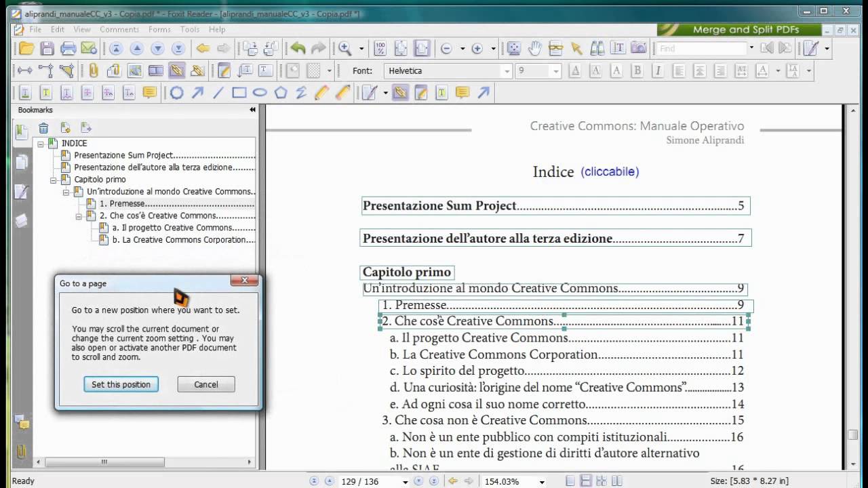This screenshot has height=488, width=868.
Task: Click the bookmarks panel horizontal scrollbar
Action: [104, 462]
